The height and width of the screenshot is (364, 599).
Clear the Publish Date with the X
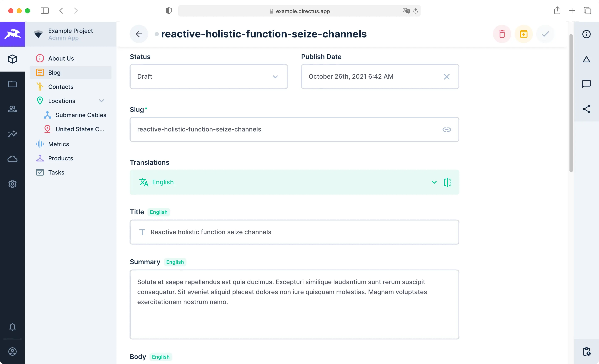click(447, 77)
